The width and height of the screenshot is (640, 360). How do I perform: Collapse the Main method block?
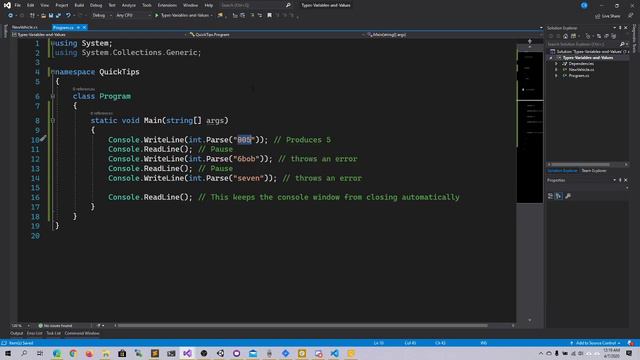[53, 120]
